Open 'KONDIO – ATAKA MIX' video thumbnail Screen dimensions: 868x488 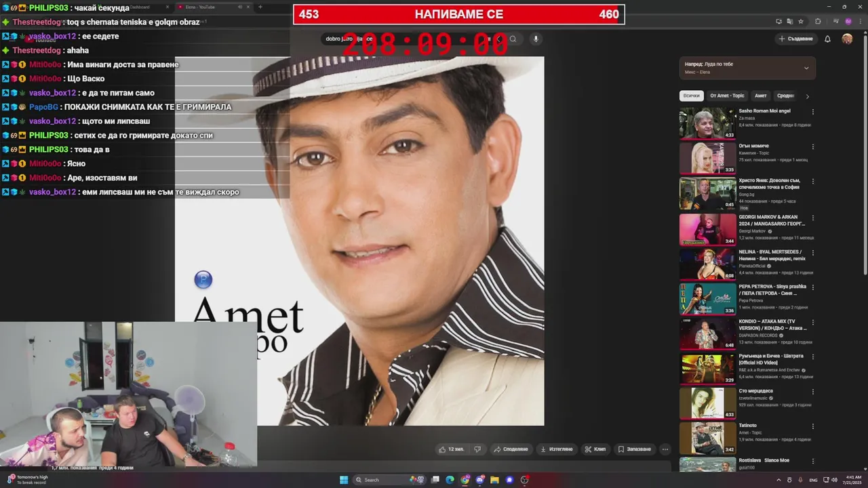[707, 333]
